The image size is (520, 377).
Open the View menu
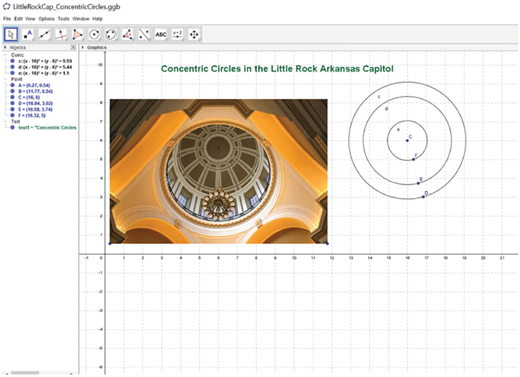(x=30, y=19)
